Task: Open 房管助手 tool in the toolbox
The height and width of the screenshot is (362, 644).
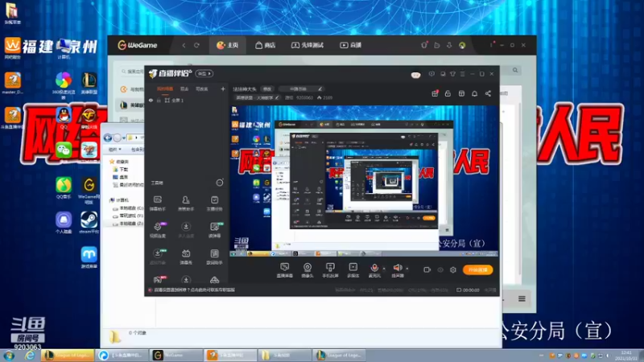Action: (186, 204)
